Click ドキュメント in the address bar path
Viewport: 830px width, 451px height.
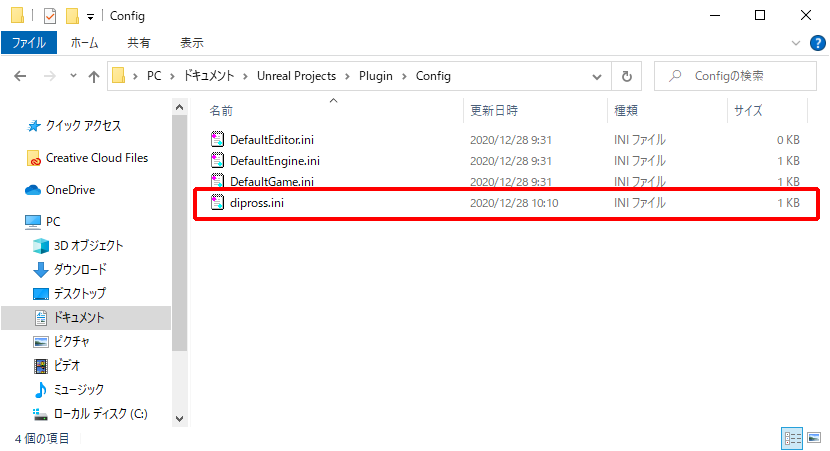tap(209, 76)
